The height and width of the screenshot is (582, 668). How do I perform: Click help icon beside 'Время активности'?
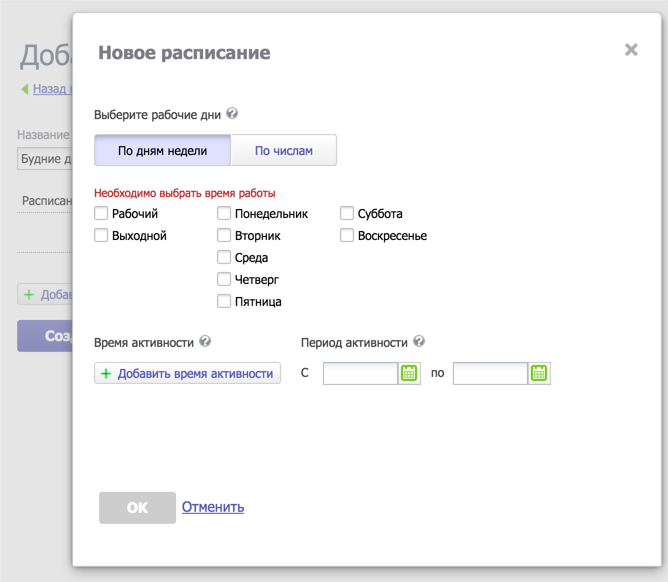tap(205, 341)
